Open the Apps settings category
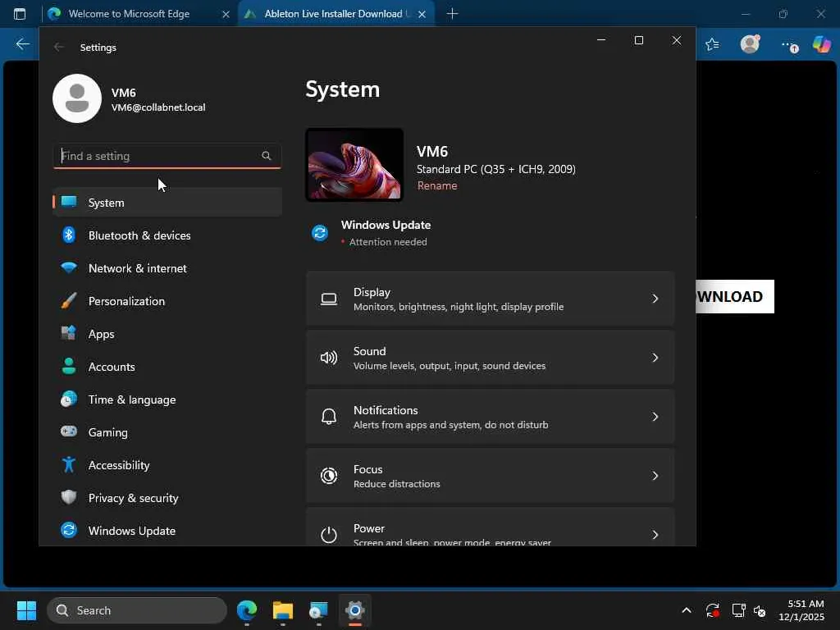 click(x=101, y=334)
